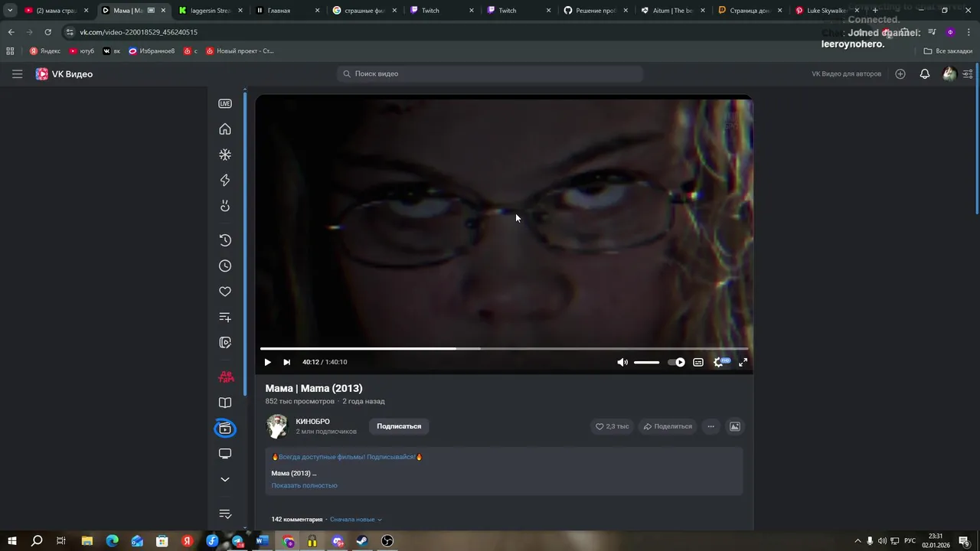Click the Поделиться share button
This screenshot has height=551, width=980.
click(668, 426)
